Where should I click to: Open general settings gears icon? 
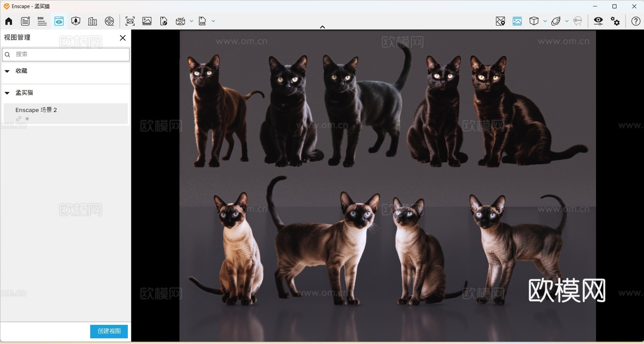pyautogui.click(x=615, y=21)
